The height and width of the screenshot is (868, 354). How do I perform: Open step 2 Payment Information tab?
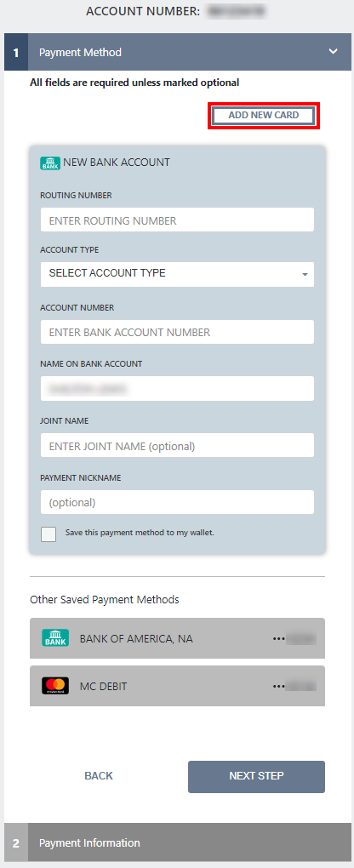177,842
